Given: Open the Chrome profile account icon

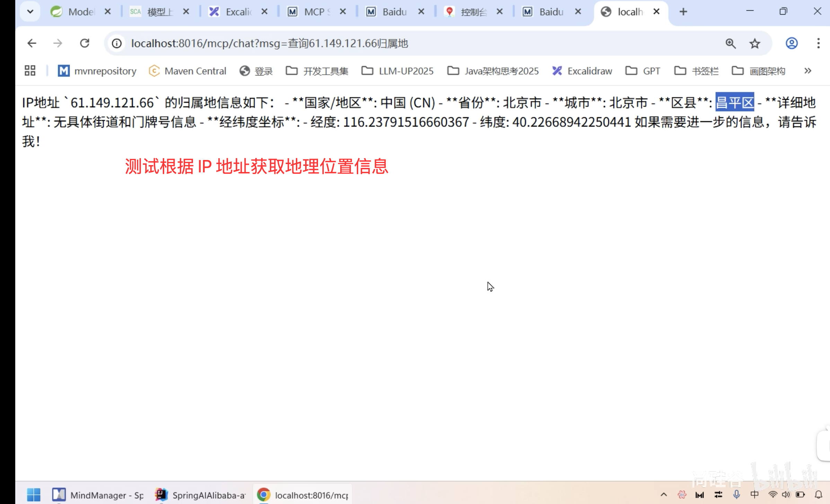Looking at the screenshot, I should (x=791, y=43).
